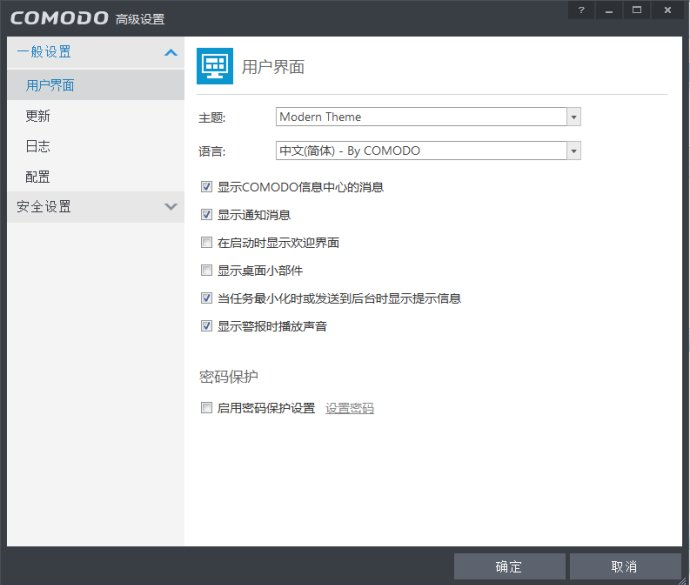Expand the 安全设置 section
This screenshot has height=585, width=690.
[x=171, y=206]
